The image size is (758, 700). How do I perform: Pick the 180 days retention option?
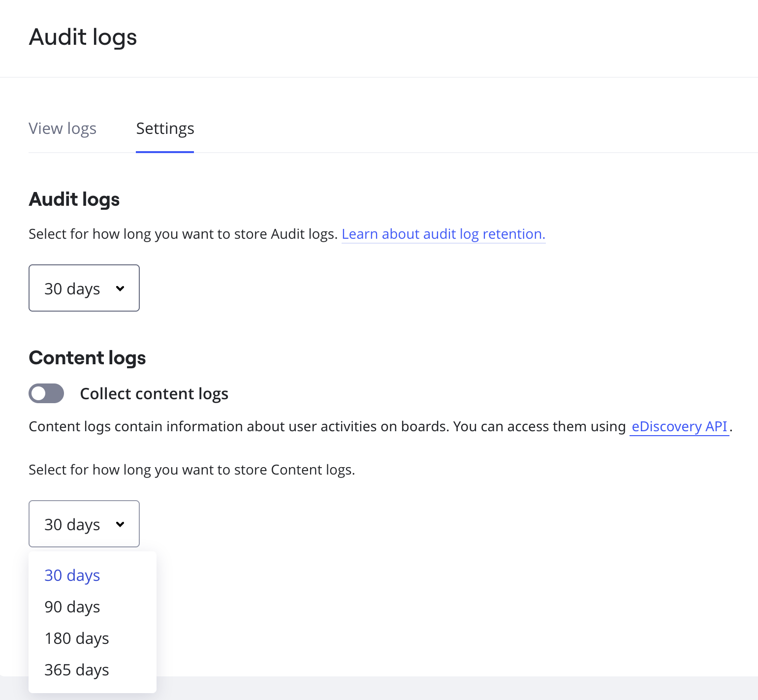click(x=77, y=638)
